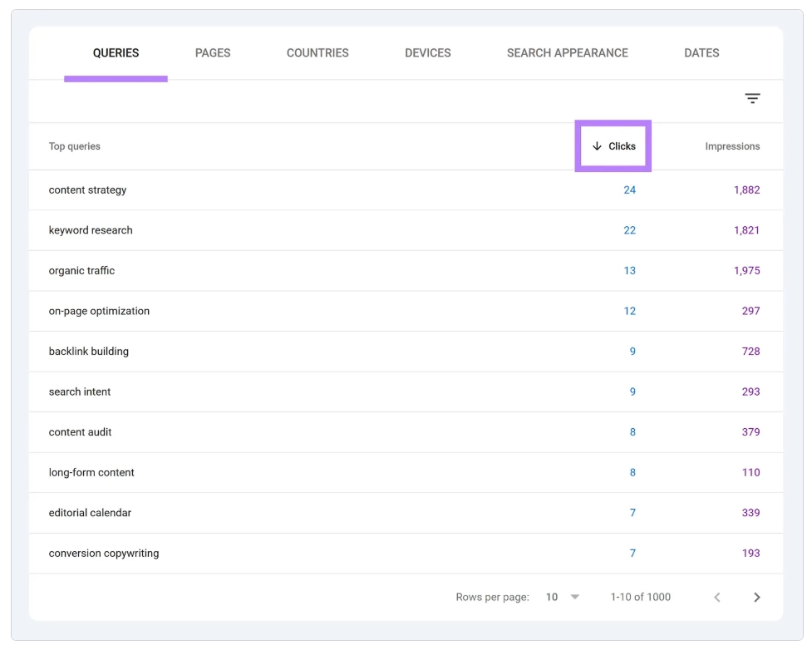The width and height of the screenshot is (812, 645).
Task: Switch to the DATES tab
Action: (701, 52)
